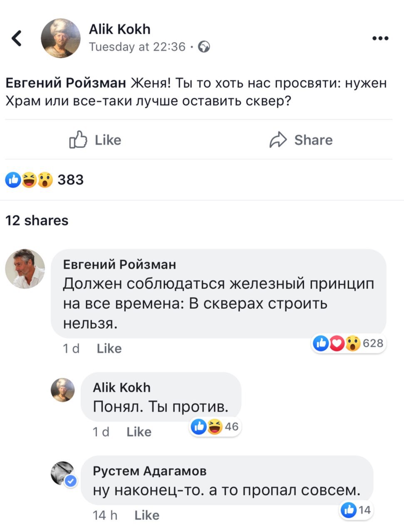Click the globe public privacy icon
This screenshot has height=532, width=404.
click(204, 47)
